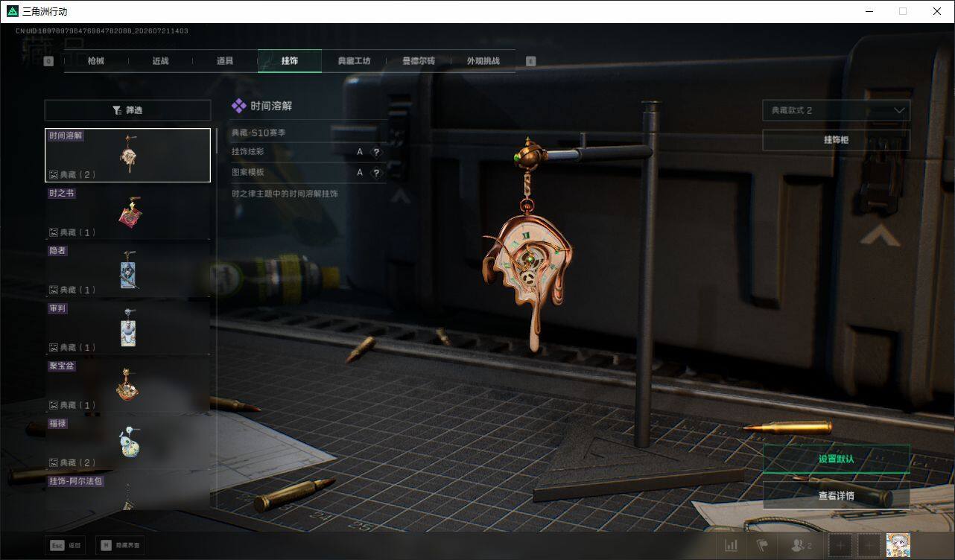Image resolution: width=955 pixels, height=560 pixels.
Task: Switch to the 典藏工坊 tab
Action: (354, 61)
